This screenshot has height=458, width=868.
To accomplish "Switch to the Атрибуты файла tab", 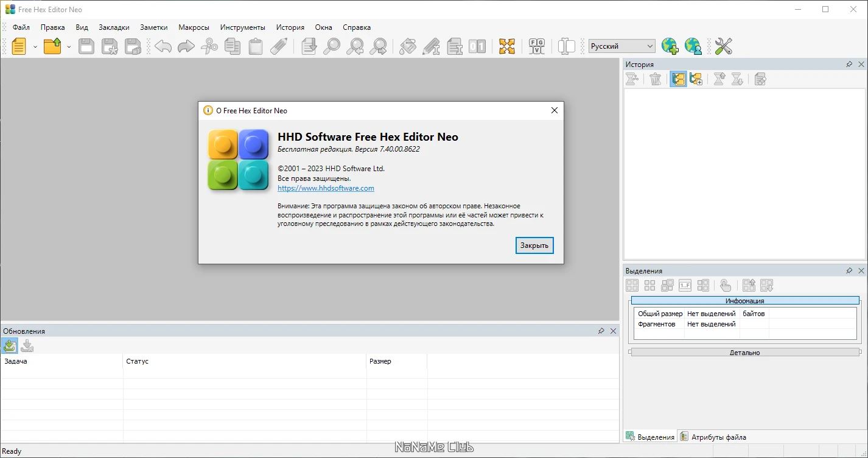I will pyautogui.click(x=713, y=437).
